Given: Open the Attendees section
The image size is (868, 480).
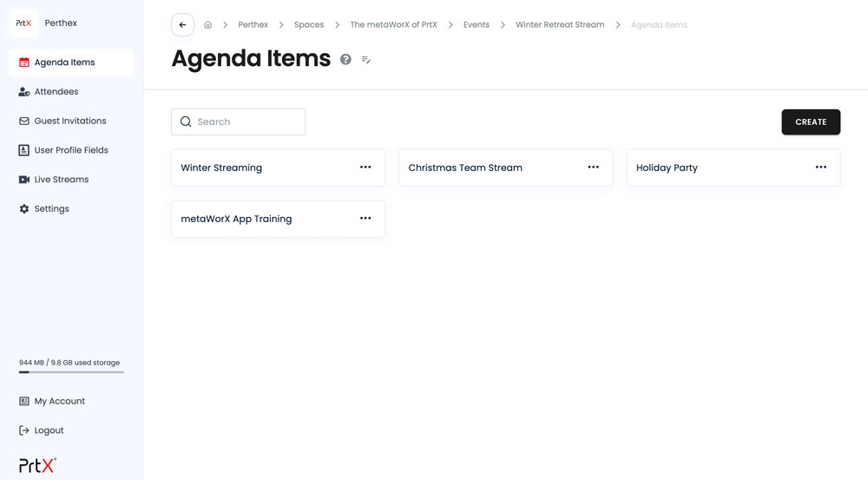Looking at the screenshot, I should click(56, 92).
